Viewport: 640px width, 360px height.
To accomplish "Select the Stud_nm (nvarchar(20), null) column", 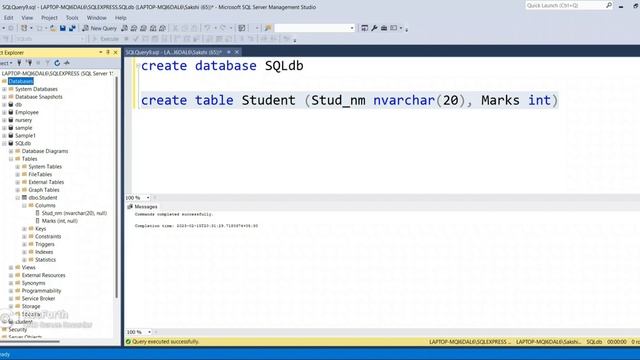I will point(74,213).
